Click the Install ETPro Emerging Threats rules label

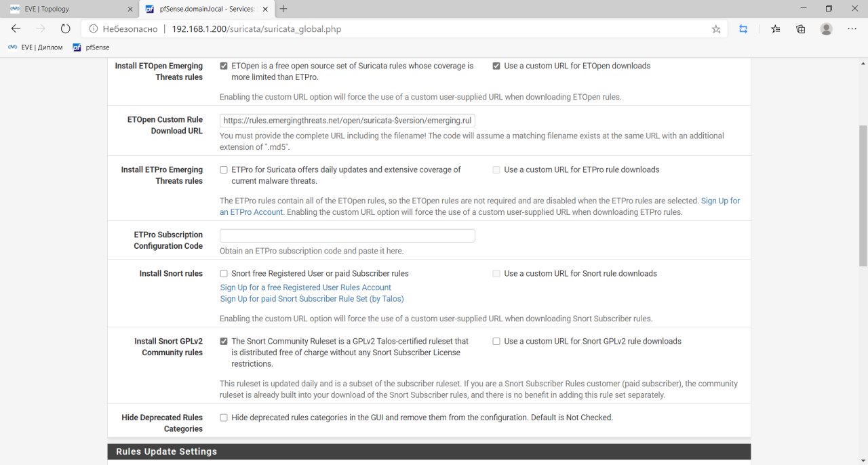click(162, 176)
